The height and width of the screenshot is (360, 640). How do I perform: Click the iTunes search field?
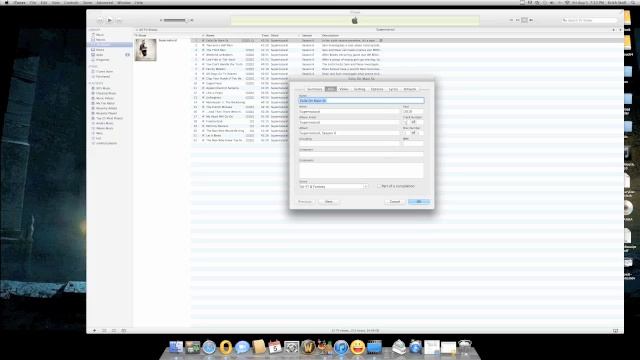click(x=589, y=20)
